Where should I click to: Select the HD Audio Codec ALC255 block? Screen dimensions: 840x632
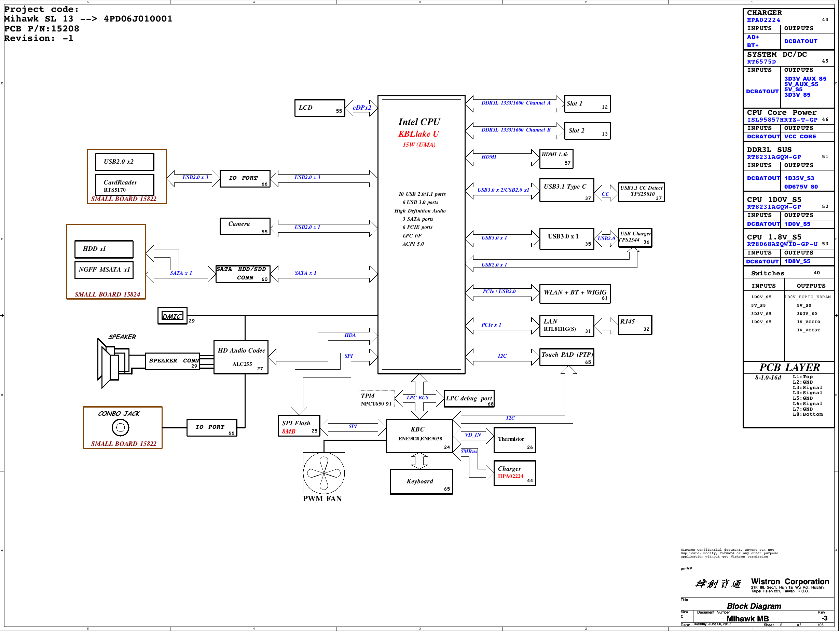tap(241, 357)
